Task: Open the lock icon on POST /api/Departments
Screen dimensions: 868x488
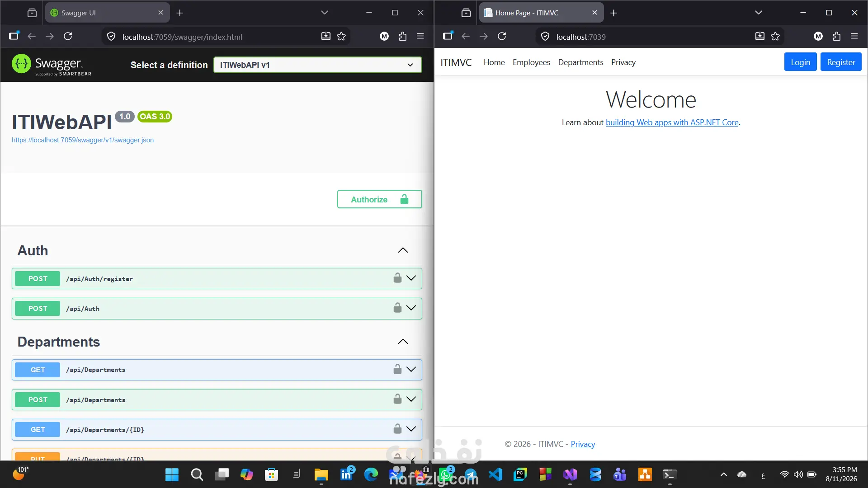Action: (x=397, y=399)
